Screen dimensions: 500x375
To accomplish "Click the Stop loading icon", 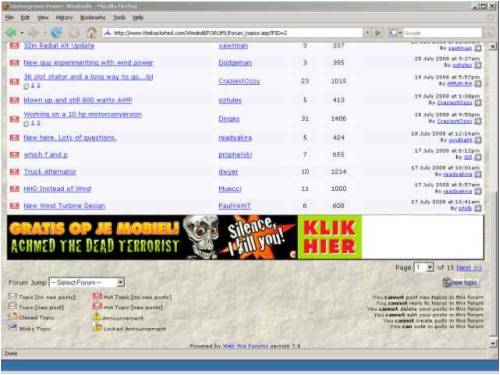I will coord(74,33).
